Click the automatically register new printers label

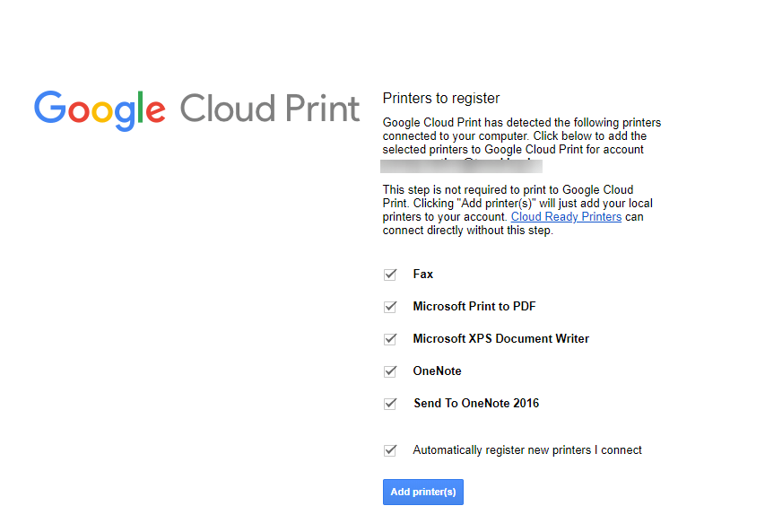click(x=526, y=450)
